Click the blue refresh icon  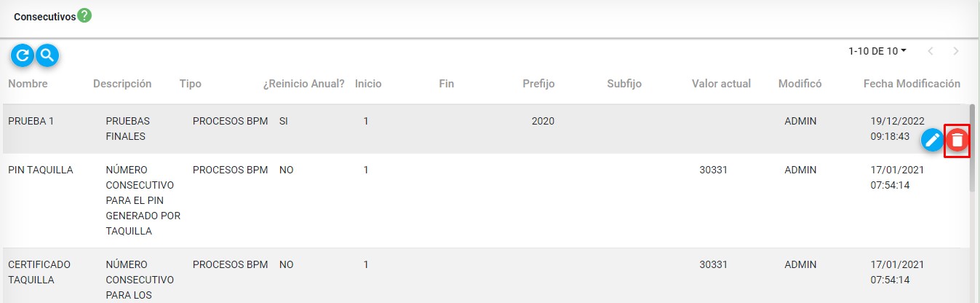[23, 55]
